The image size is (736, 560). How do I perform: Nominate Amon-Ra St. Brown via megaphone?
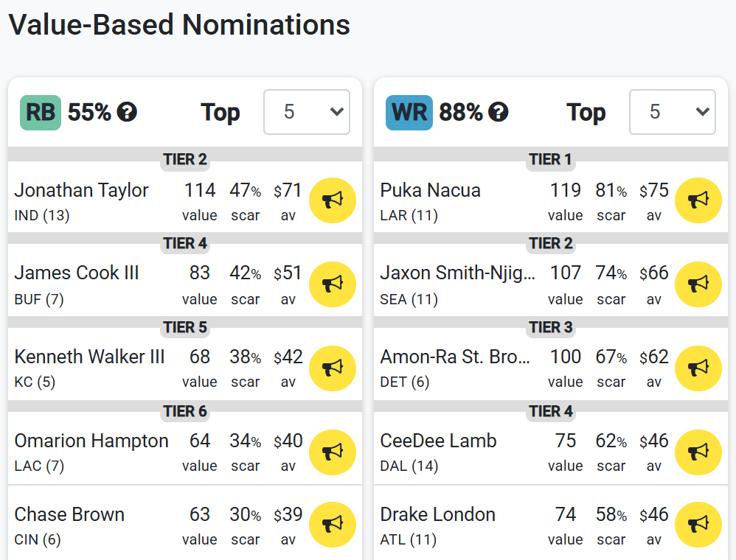point(698,368)
